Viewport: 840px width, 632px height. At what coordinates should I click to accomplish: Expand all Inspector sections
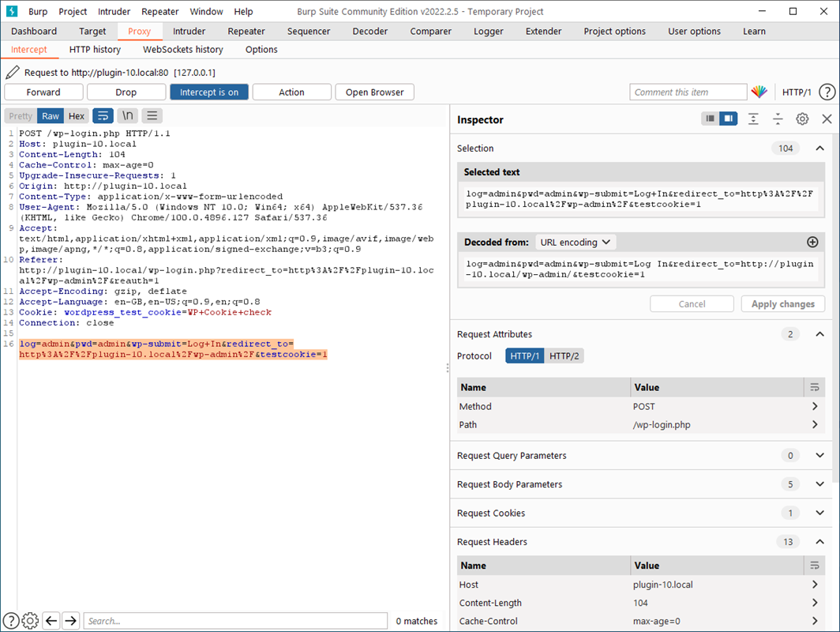pos(753,119)
